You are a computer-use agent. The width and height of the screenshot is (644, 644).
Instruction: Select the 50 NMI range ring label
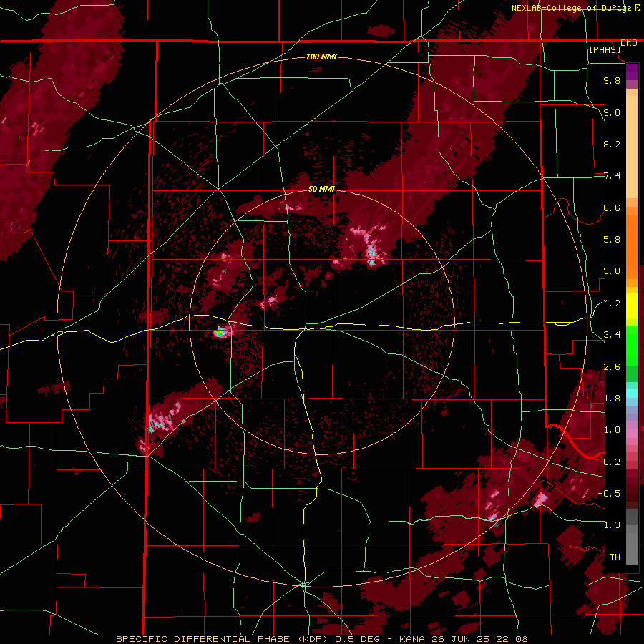321,189
